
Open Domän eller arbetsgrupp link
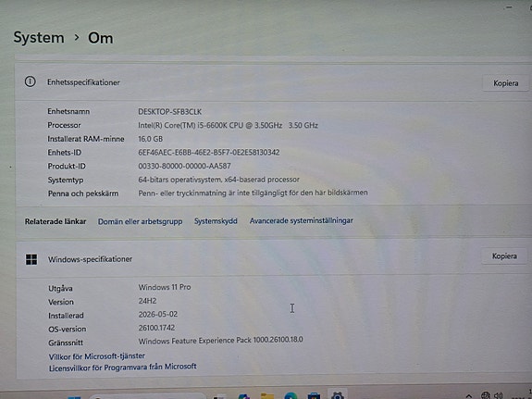click(140, 221)
